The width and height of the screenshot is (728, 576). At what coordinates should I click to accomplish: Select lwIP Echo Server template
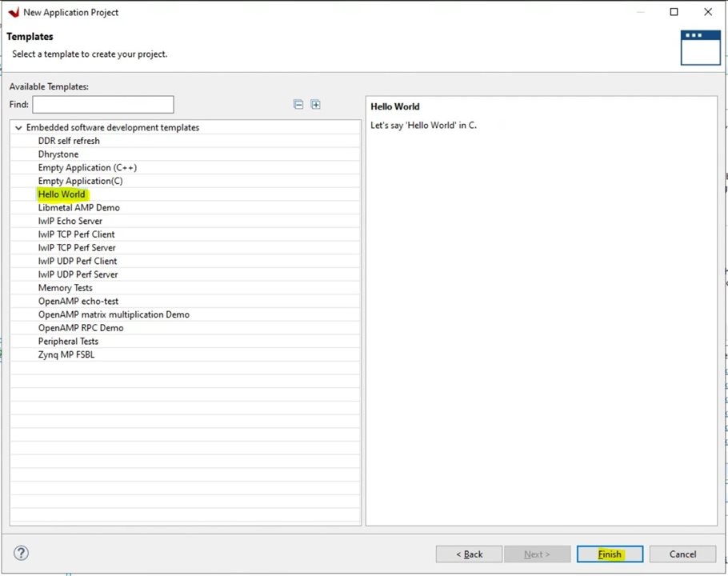(70, 221)
